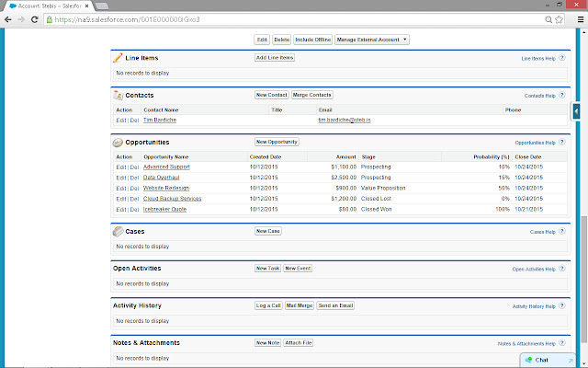The height and width of the screenshot is (368, 588).
Task: Click the zoom magnifier icon in address bar
Action: click(548, 19)
